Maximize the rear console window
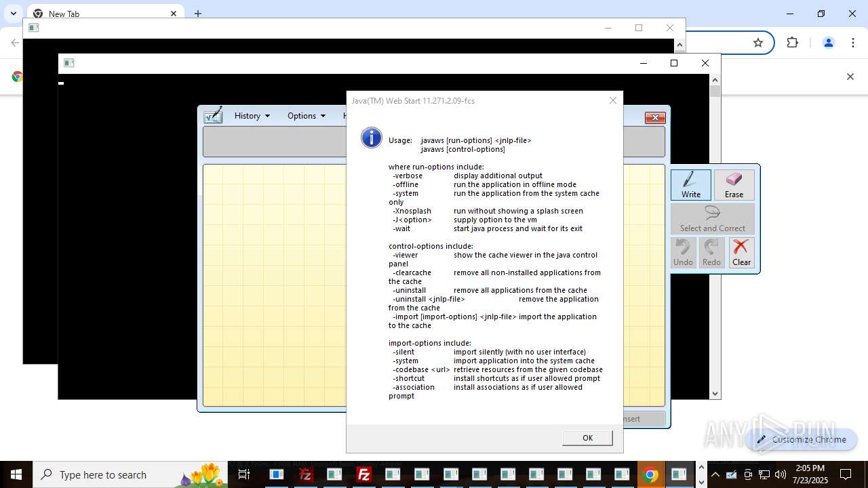This screenshot has width=868, height=488. [x=638, y=28]
